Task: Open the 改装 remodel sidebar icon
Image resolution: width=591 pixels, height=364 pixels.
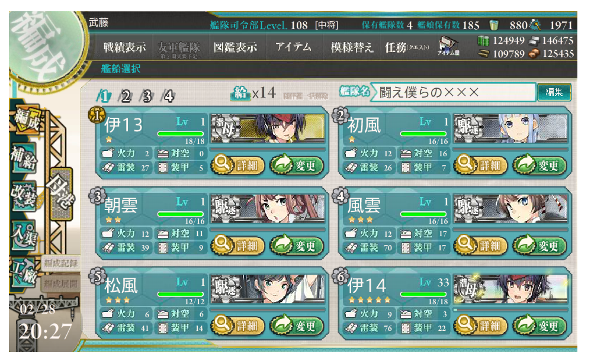Action: pyautogui.click(x=24, y=195)
